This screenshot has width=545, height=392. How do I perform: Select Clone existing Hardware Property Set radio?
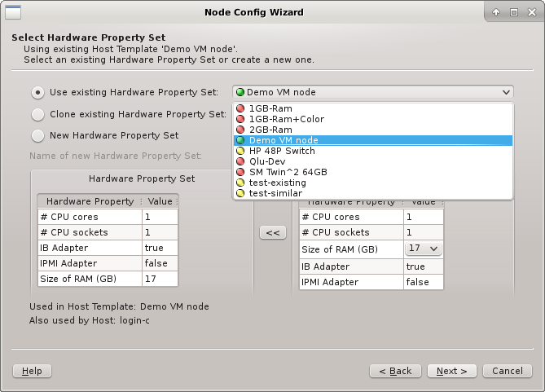(38, 114)
